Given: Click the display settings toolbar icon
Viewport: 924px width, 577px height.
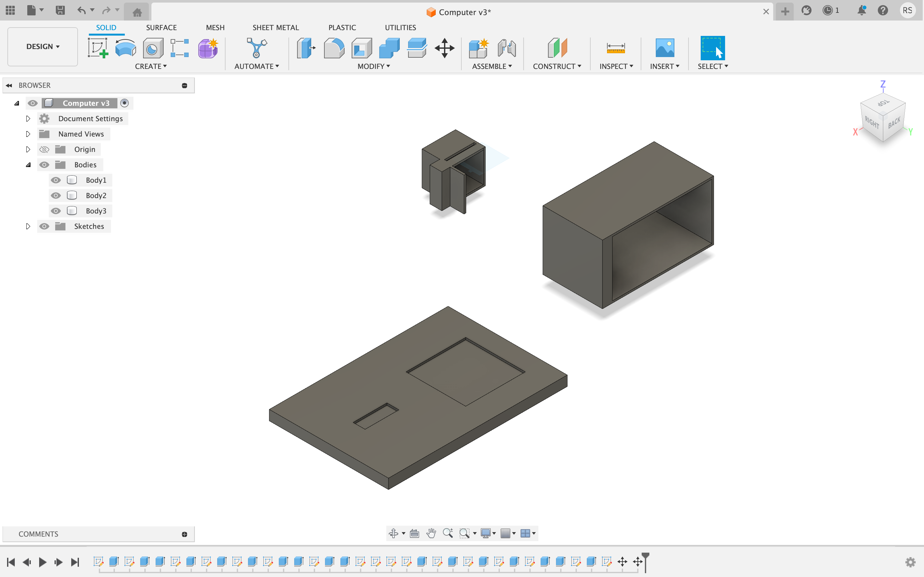Looking at the screenshot, I should 486,533.
